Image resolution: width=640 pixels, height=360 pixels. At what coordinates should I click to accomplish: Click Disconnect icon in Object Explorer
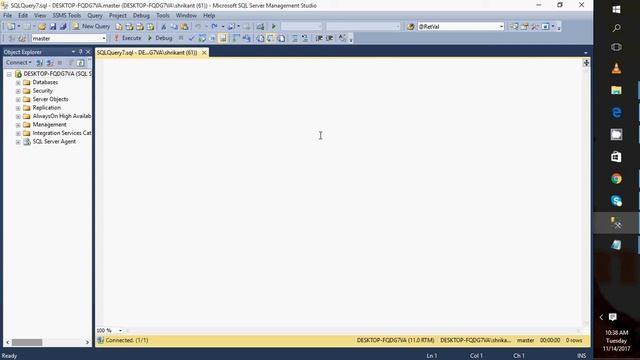(50, 62)
